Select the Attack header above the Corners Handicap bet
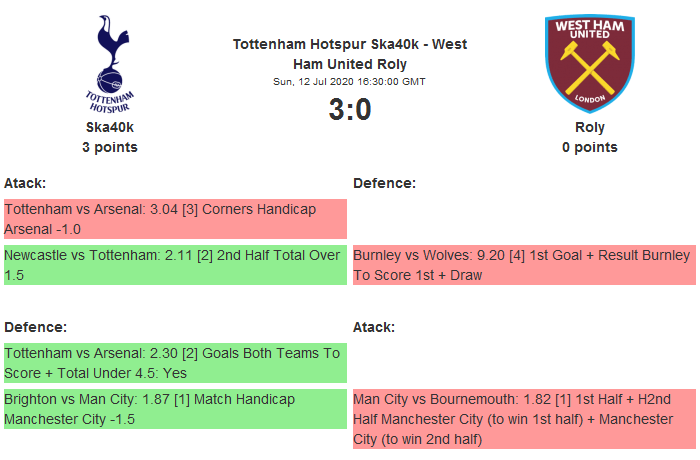 (26, 183)
